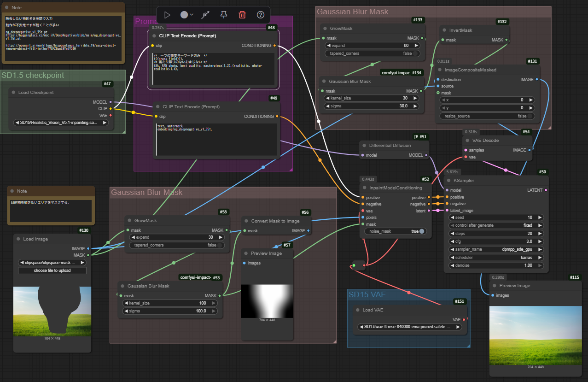Open node help question mark icon

pyautogui.click(x=261, y=15)
